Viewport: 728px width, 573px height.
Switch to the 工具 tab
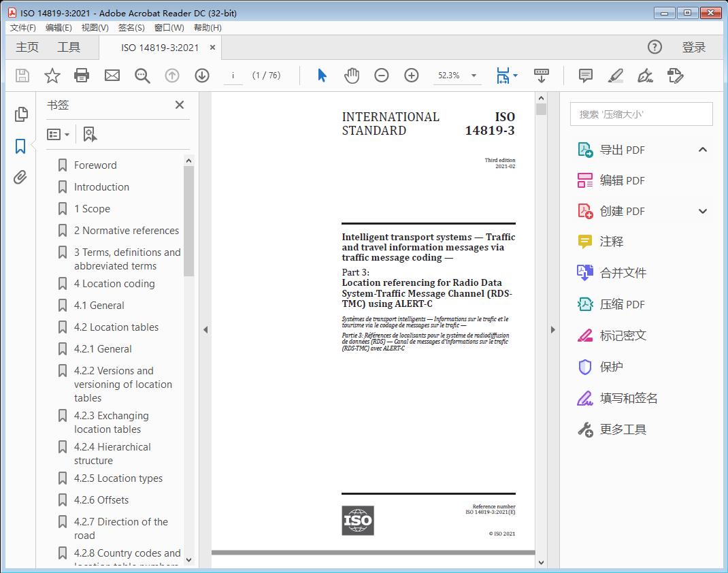coord(69,47)
